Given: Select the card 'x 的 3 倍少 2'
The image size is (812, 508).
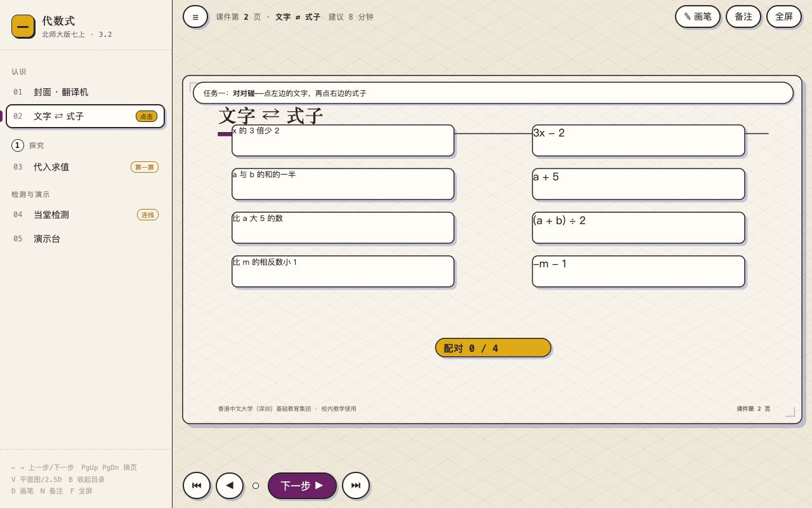Looking at the screenshot, I should pyautogui.click(x=343, y=140).
